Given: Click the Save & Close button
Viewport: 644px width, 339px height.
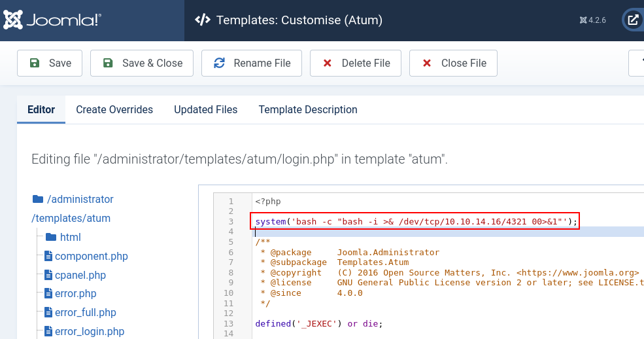Looking at the screenshot, I should [x=142, y=63].
